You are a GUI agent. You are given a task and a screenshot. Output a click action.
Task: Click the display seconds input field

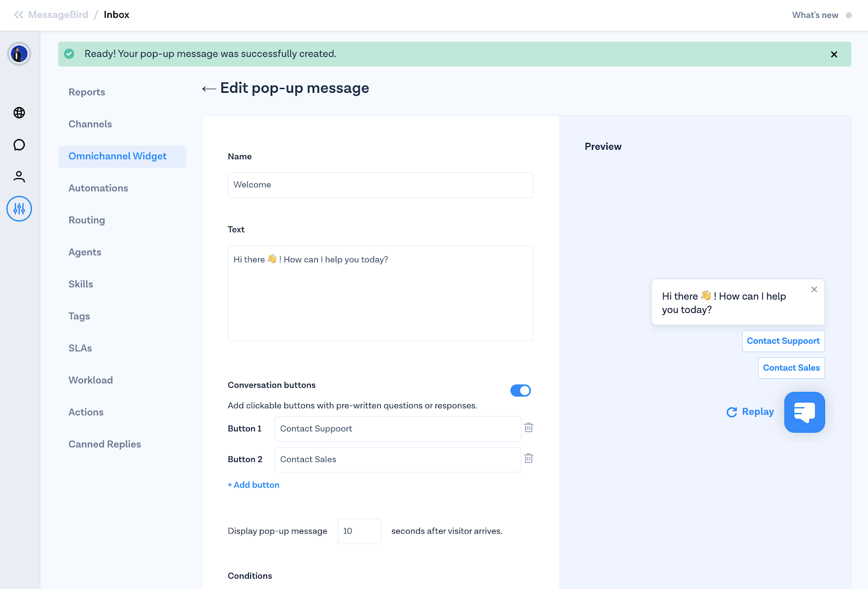point(359,531)
